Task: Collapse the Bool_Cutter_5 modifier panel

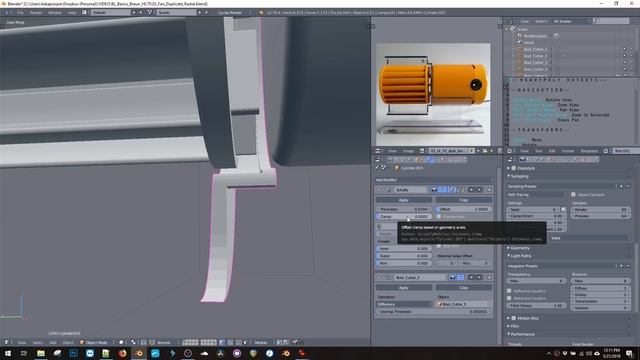Action: click(x=379, y=278)
